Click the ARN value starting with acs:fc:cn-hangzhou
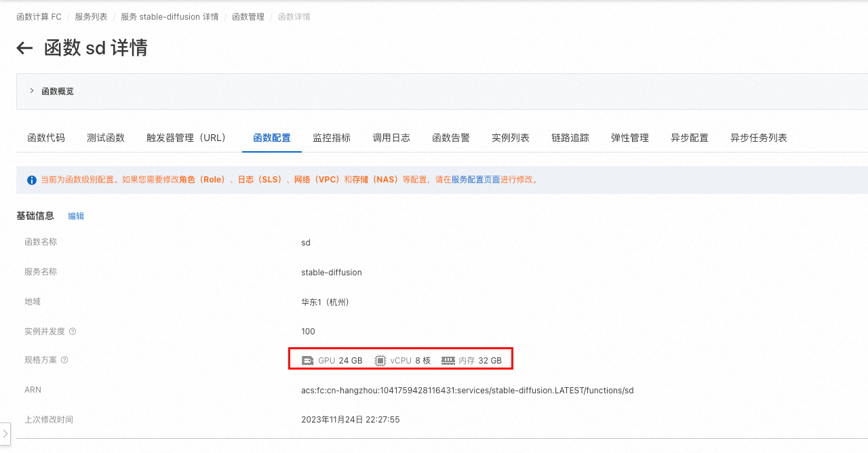The width and height of the screenshot is (868, 453). 467,391
